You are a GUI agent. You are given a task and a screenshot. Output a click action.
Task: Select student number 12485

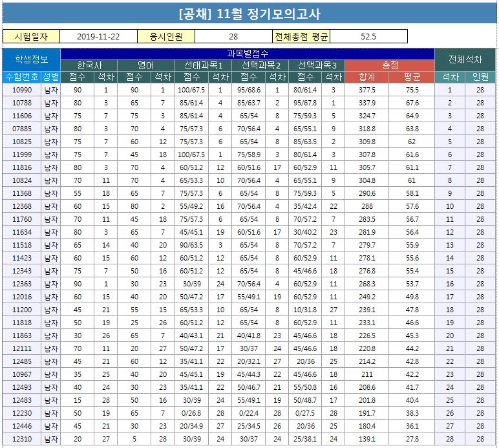coord(21,361)
